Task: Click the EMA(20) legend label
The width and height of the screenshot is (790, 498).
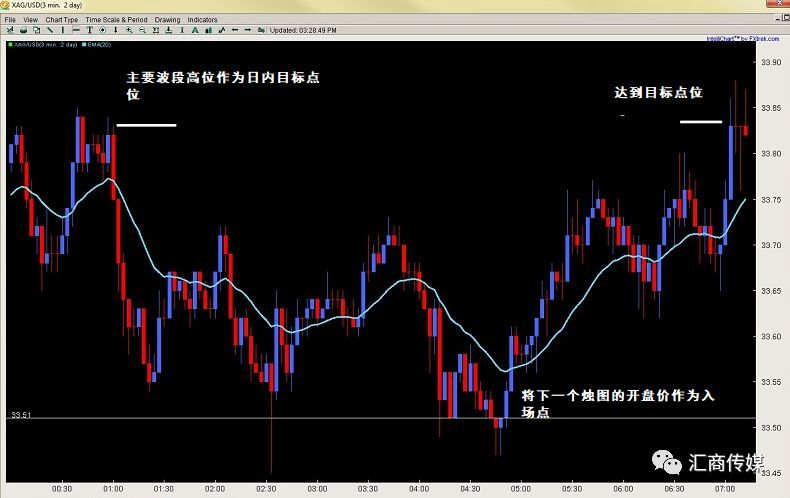Action: 99,45
